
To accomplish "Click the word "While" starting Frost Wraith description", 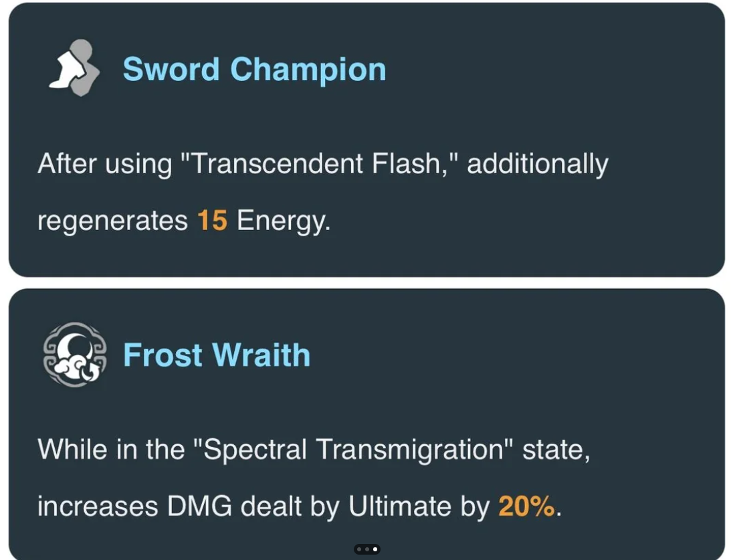I will click(72, 450).
